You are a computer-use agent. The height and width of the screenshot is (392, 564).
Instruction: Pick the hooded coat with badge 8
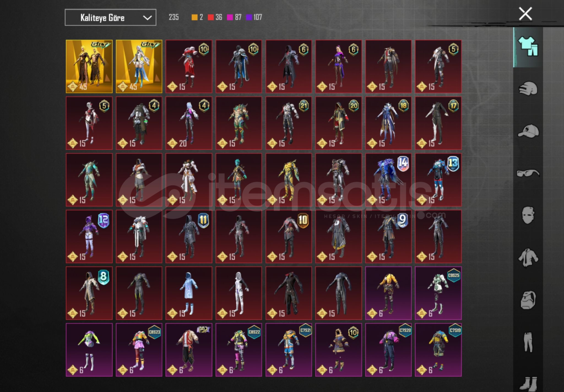pos(89,293)
